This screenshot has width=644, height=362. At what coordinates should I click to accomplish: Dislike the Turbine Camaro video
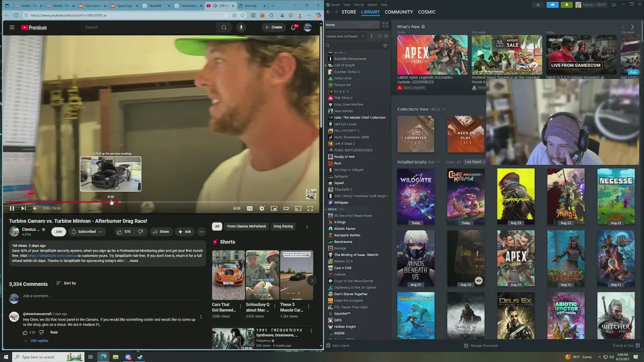tap(140, 231)
